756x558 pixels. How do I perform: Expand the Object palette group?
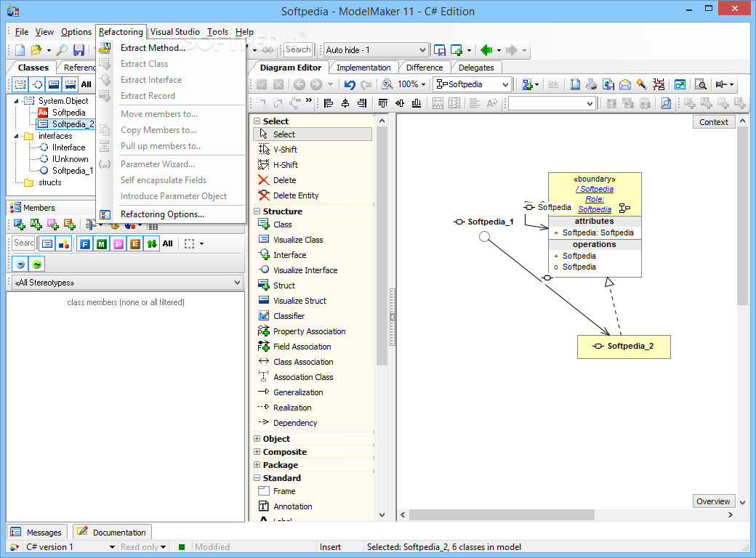click(x=257, y=439)
